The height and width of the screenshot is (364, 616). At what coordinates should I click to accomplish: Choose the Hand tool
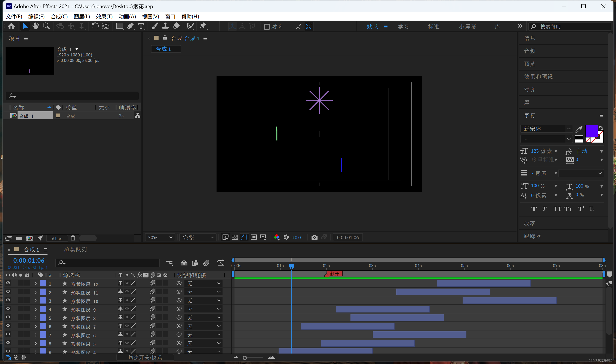coord(36,26)
